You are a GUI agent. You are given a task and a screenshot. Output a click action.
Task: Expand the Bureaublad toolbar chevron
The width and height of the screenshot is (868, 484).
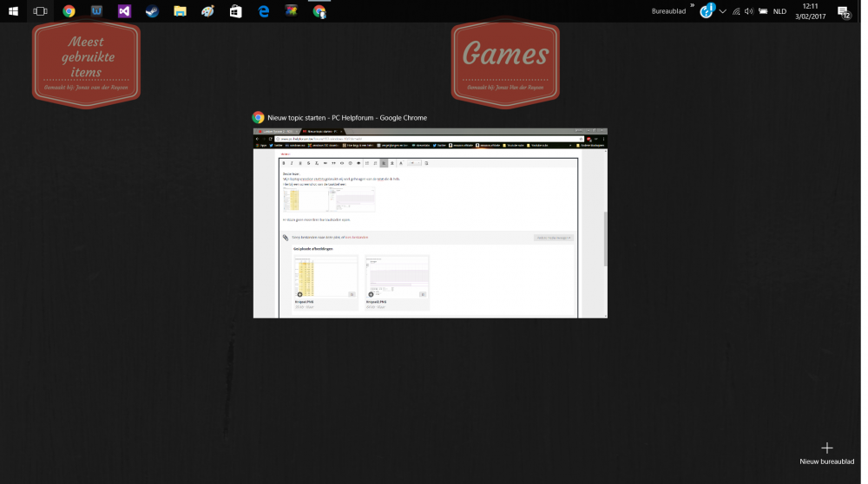[x=693, y=6]
